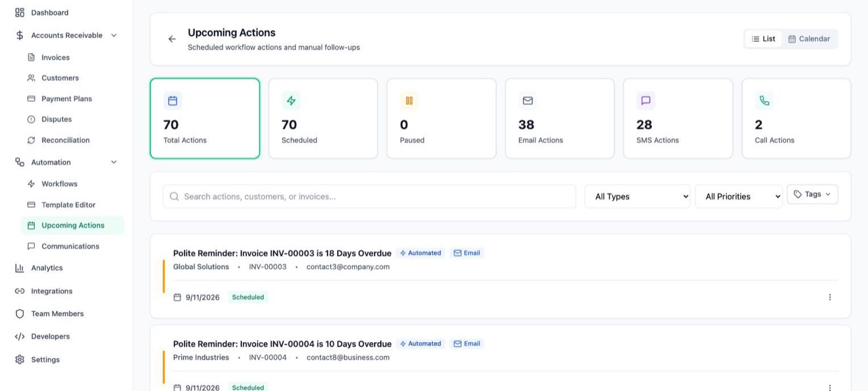Click the Prime Industries customer name

pyautogui.click(x=201, y=358)
